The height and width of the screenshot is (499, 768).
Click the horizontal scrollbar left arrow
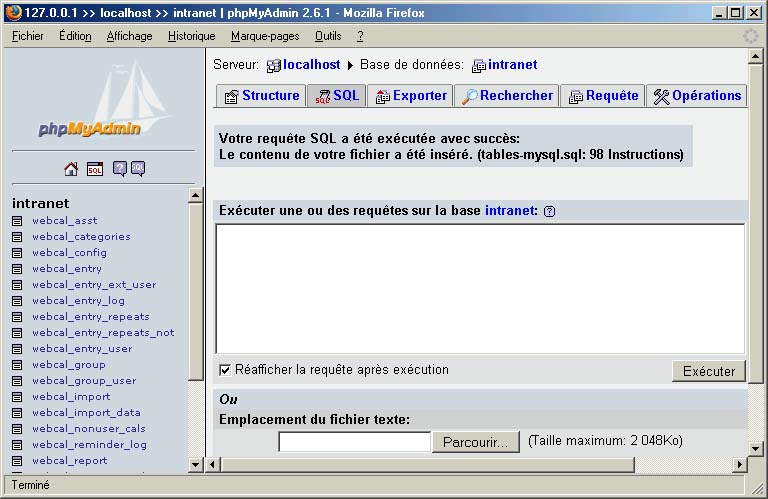(x=213, y=464)
